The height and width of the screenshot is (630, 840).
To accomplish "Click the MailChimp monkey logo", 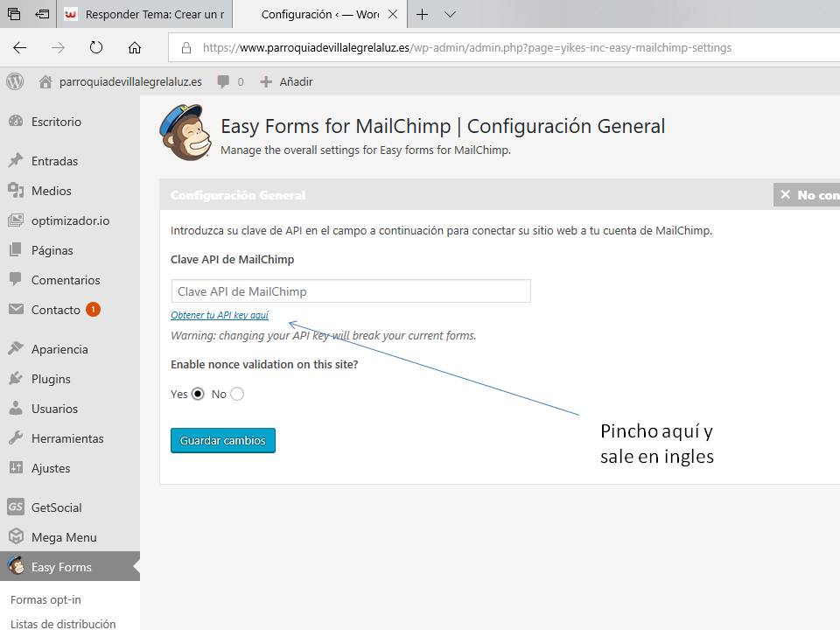I will click(x=185, y=132).
